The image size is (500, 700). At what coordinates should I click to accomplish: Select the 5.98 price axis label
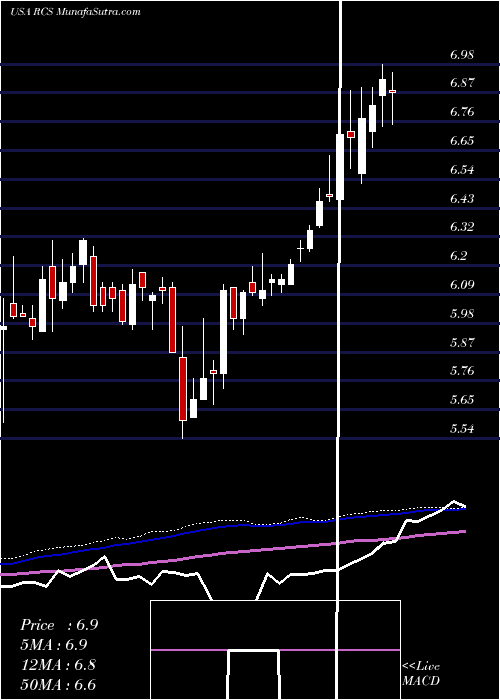462,313
